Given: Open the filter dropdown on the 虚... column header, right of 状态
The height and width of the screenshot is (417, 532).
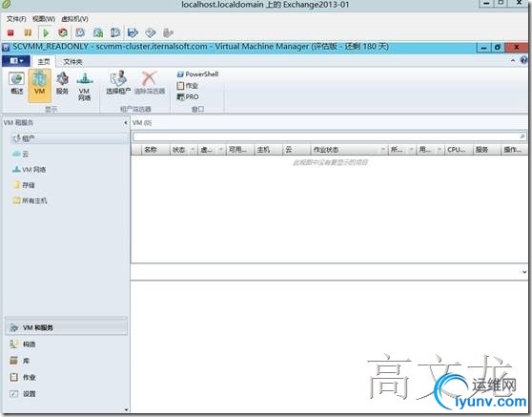Looking at the screenshot, I should click(221, 150).
